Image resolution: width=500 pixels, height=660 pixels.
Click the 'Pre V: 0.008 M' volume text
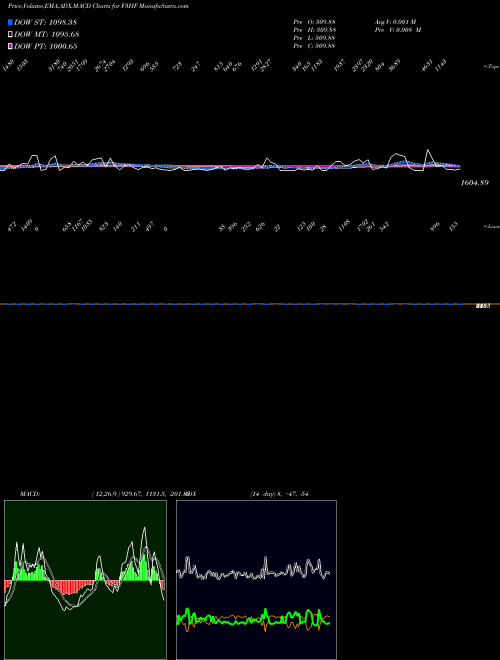click(398, 30)
